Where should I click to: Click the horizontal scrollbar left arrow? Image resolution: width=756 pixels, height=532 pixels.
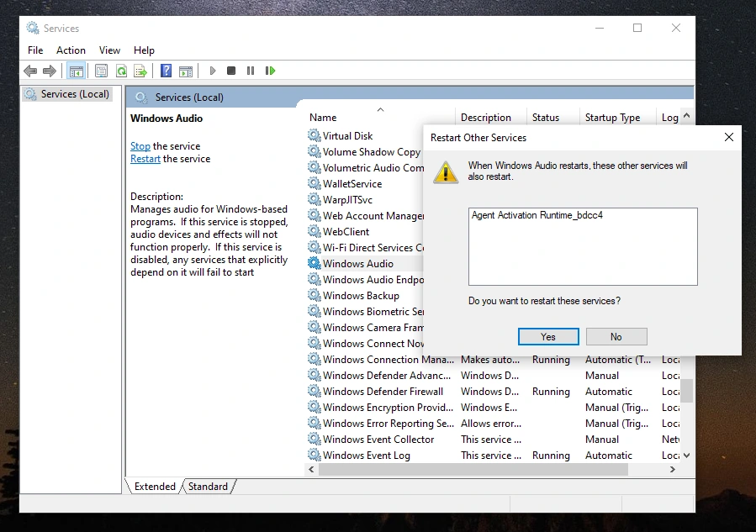coord(311,469)
